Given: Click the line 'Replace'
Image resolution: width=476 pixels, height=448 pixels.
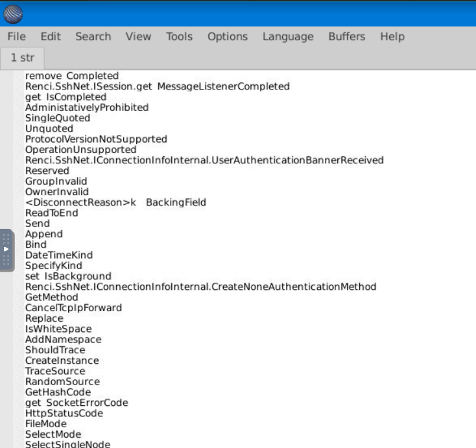Looking at the screenshot, I should click(x=44, y=318).
